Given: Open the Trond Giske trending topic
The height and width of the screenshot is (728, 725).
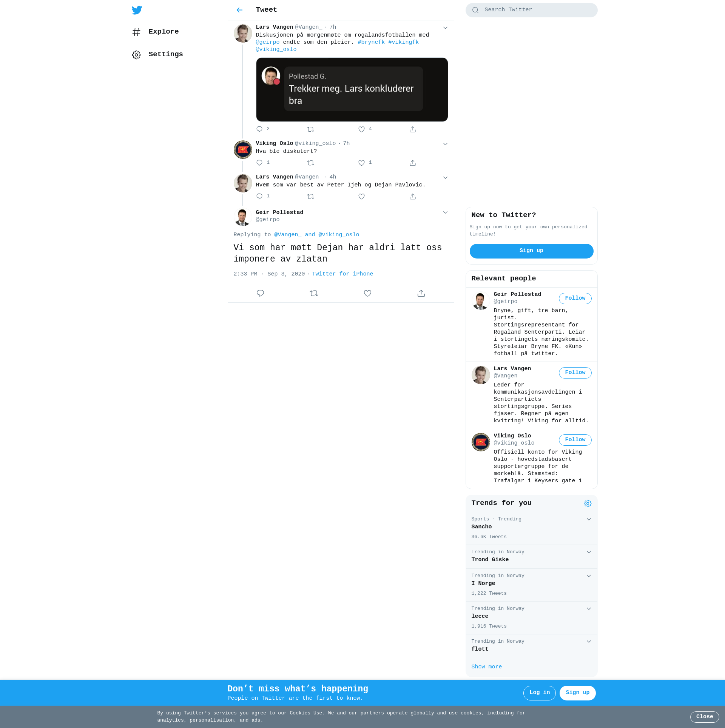Looking at the screenshot, I should pyautogui.click(x=531, y=556).
